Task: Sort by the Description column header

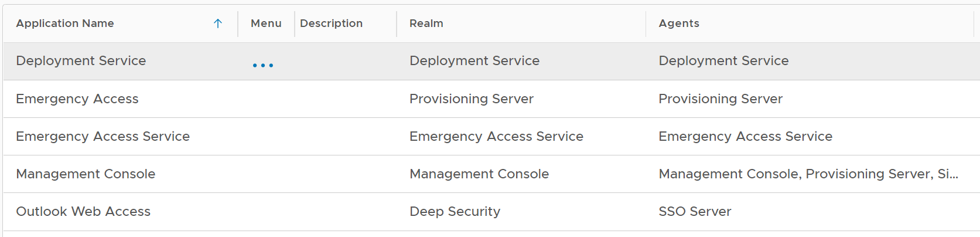Action: [331, 23]
